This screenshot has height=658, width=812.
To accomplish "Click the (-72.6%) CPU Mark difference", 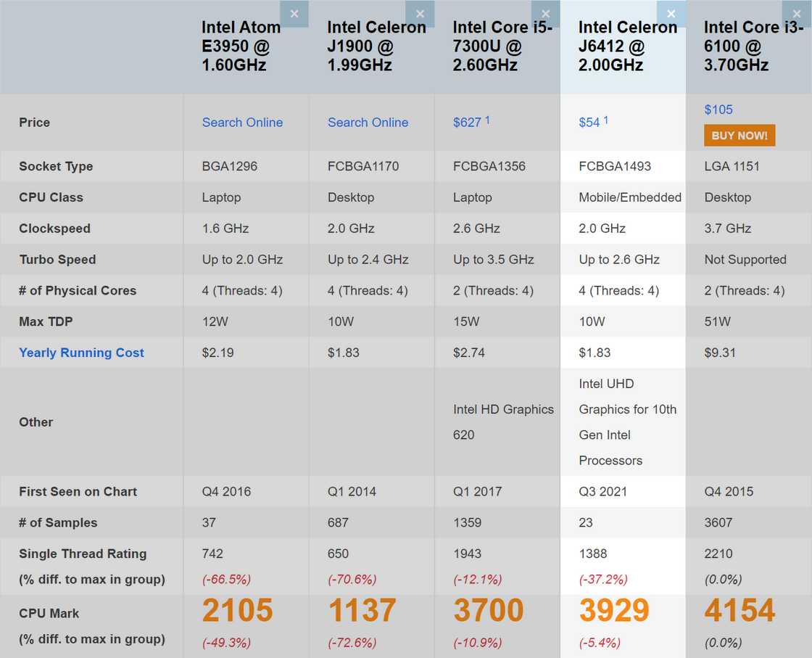I will [x=352, y=643].
